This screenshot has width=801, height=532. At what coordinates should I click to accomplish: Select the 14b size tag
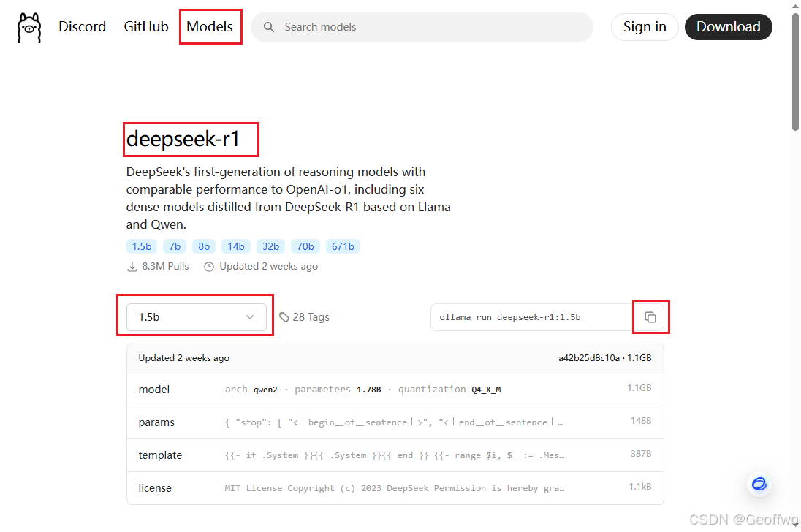pos(236,246)
